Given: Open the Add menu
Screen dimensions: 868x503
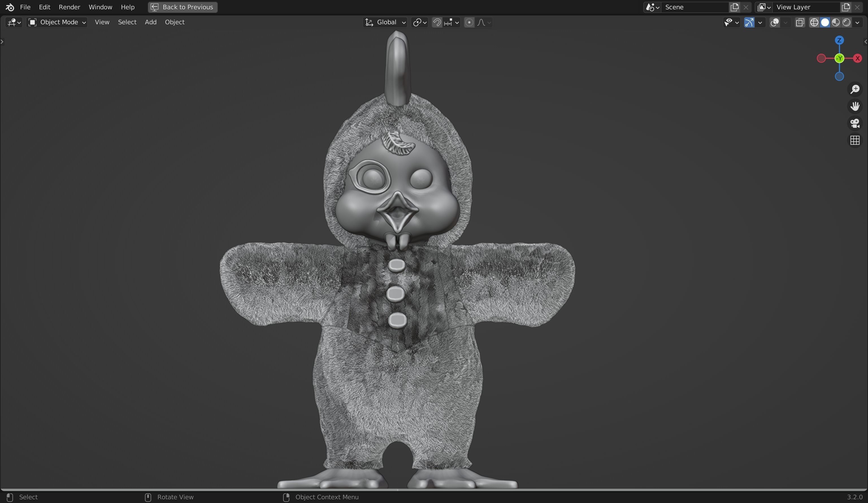Looking at the screenshot, I should (151, 22).
